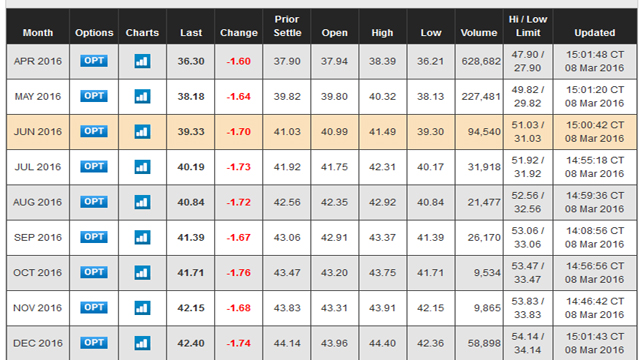Select the Prior Settle column header
Screen dimensions: 640x360
[287, 26]
